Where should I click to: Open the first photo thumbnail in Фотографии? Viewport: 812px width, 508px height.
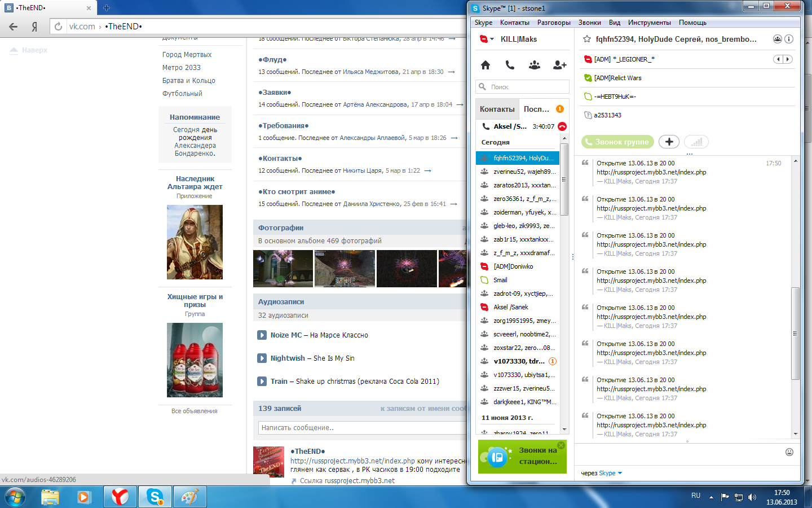point(283,269)
